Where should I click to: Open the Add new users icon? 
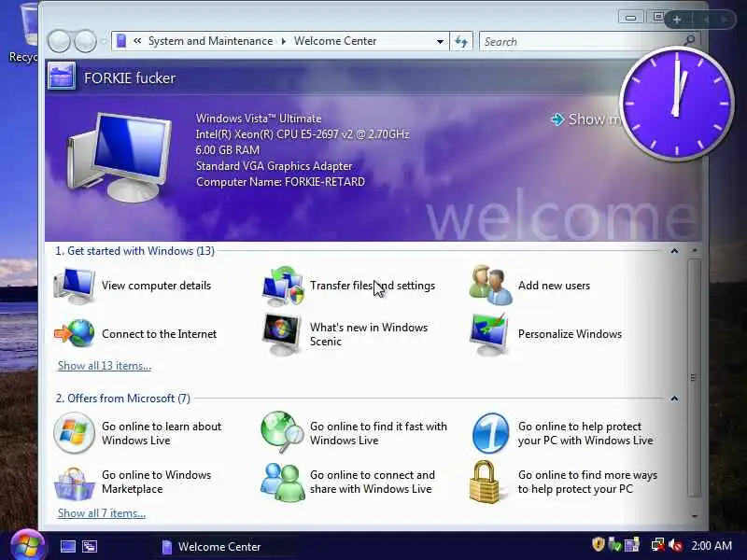tap(491, 286)
